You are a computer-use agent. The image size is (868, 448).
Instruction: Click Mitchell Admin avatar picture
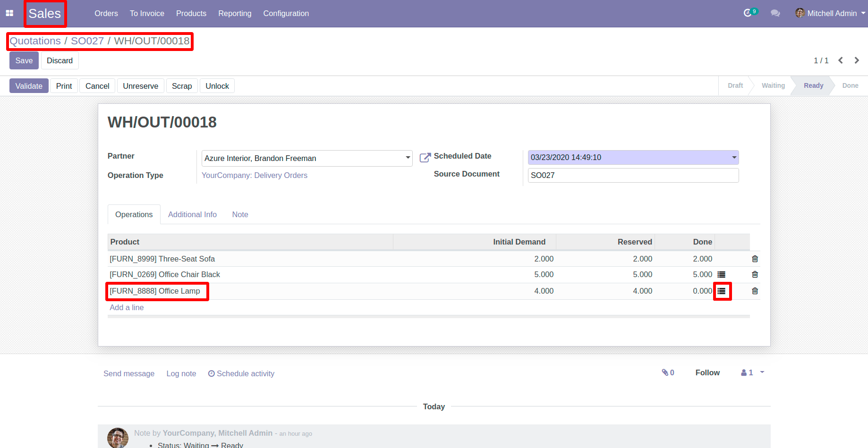click(800, 13)
